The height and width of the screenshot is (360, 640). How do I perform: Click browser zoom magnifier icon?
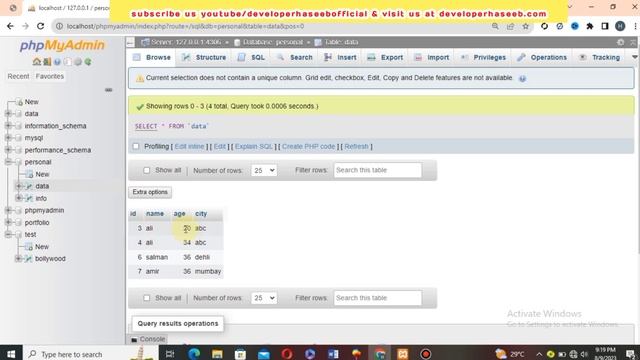[495, 26]
